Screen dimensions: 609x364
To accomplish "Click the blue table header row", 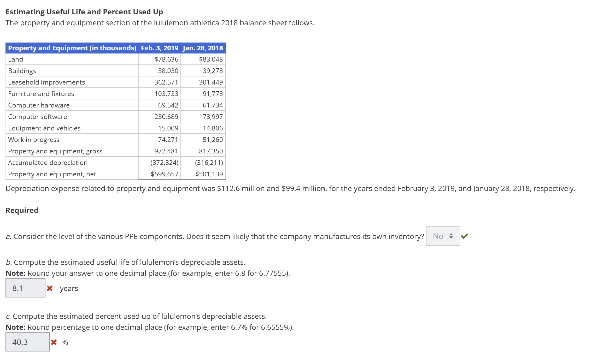I will [115, 48].
